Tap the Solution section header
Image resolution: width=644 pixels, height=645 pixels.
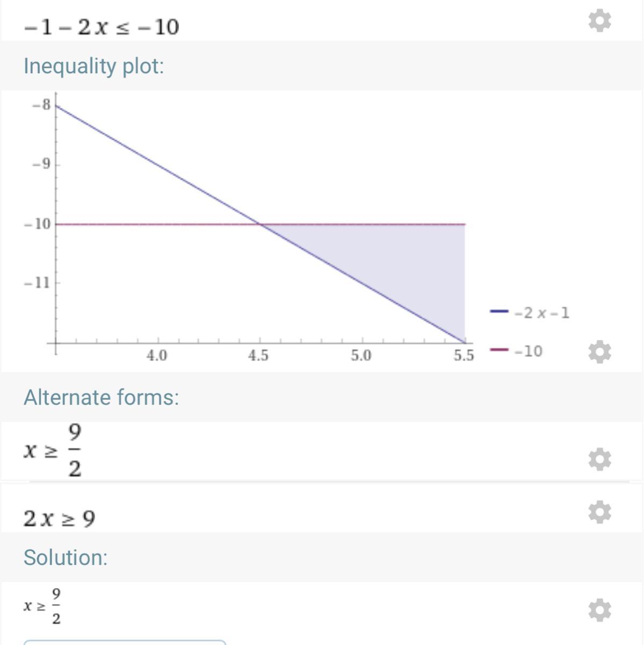coord(66,557)
